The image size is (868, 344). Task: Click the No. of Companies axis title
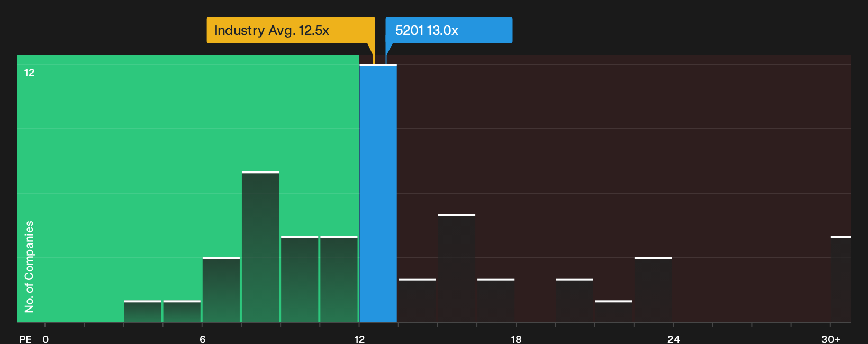tap(29, 267)
